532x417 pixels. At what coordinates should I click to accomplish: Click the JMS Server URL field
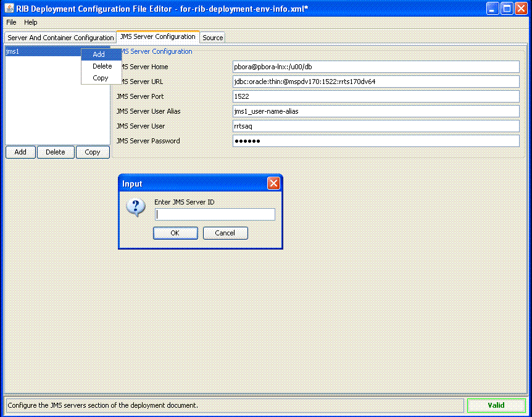pyautogui.click(x=376, y=82)
